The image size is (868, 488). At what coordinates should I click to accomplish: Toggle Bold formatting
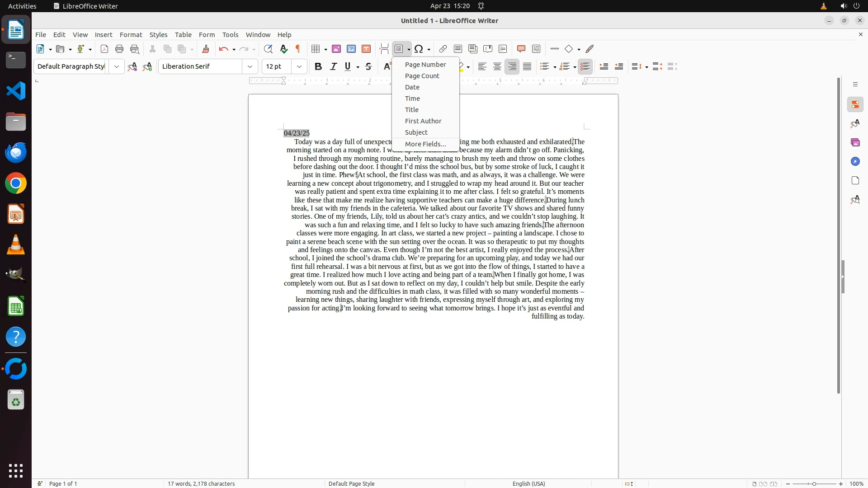tap(318, 66)
